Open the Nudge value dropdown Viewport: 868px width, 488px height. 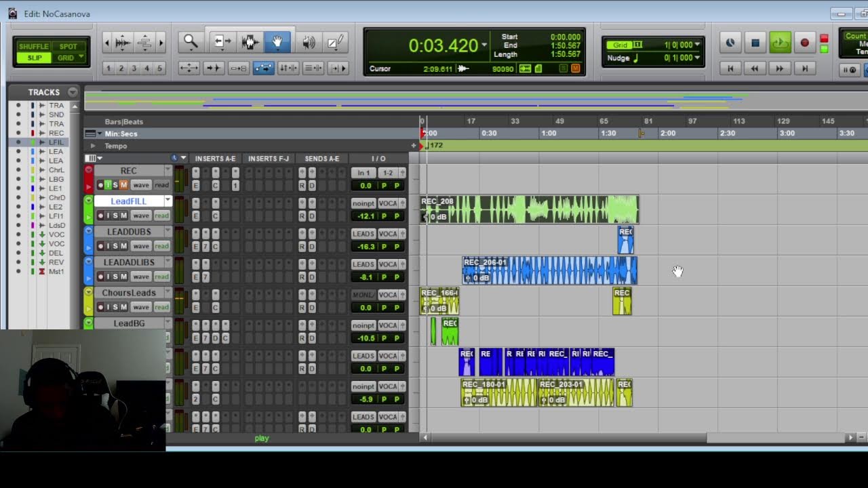click(697, 58)
